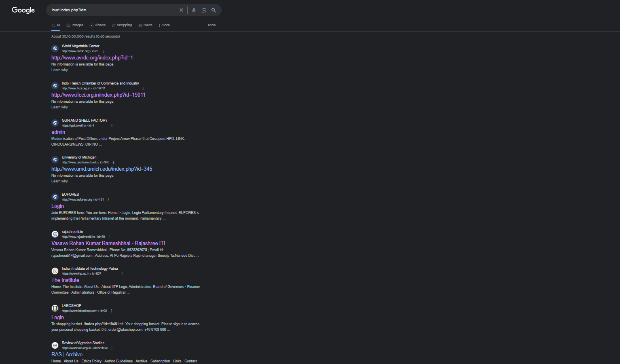Image resolution: width=620 pixels, height=364 pixels.
Task: Click the Indian Institute of Technology Patna name
Action: point(90,269)
